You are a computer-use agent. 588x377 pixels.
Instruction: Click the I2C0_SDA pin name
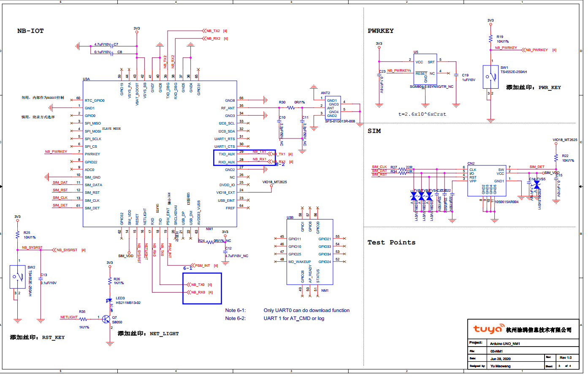227,131
